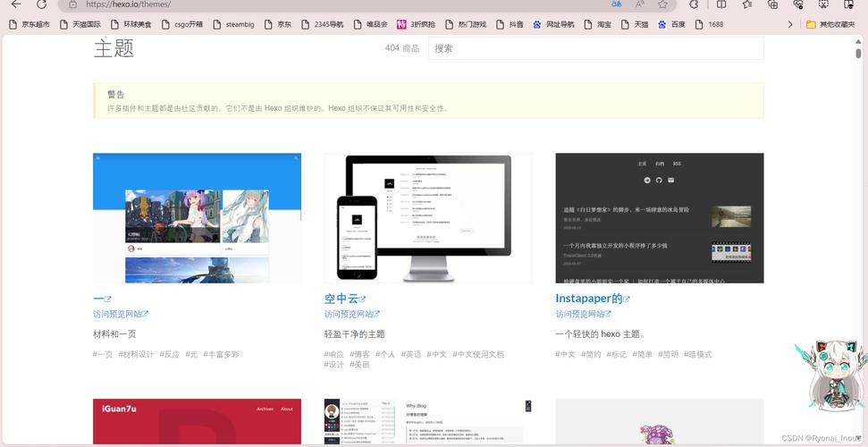Start read aloud from the address bar
The width and height of the screenshot is (868, 447).
[639, 4]
